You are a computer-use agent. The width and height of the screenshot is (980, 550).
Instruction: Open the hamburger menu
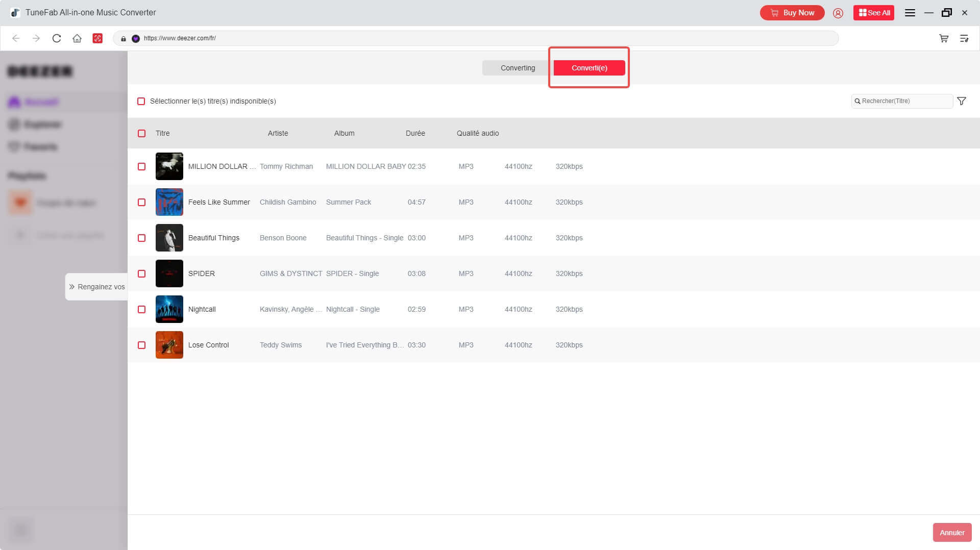[x=910, y=13]
